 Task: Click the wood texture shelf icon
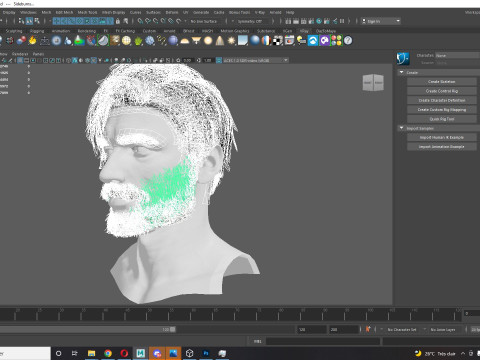[115, 41]
